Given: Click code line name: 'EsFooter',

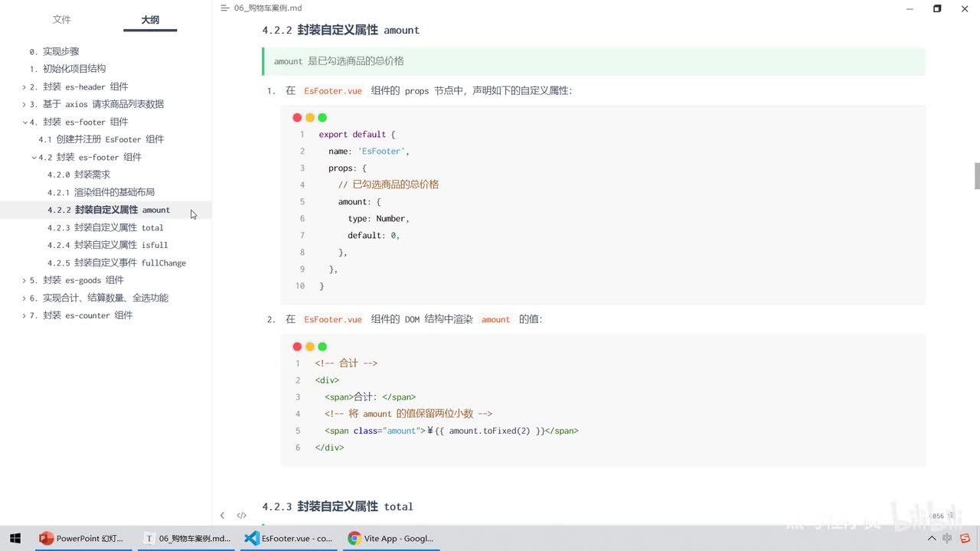Looking at the screenshot, I should pyautogui.click(x=369, y=152).
